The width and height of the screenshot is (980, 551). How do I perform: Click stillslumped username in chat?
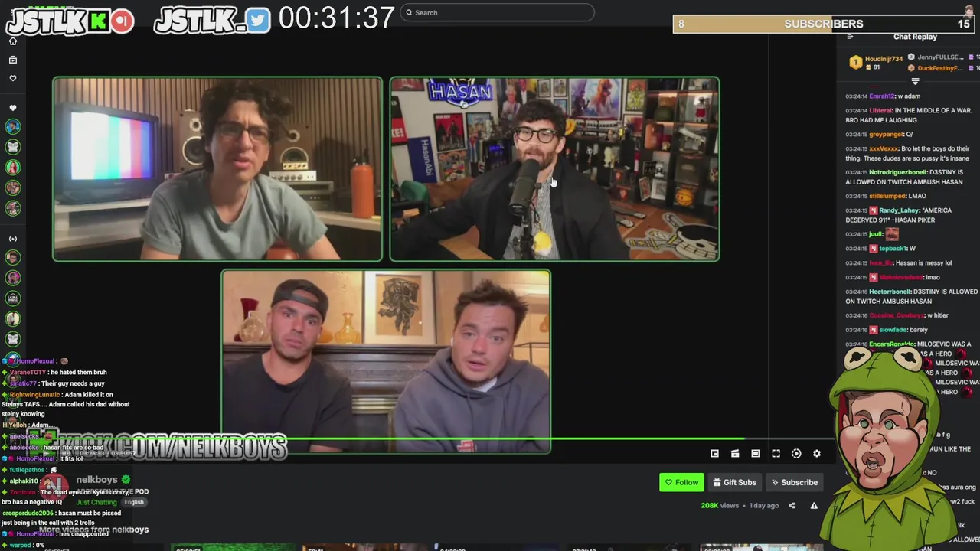[887, 196]
